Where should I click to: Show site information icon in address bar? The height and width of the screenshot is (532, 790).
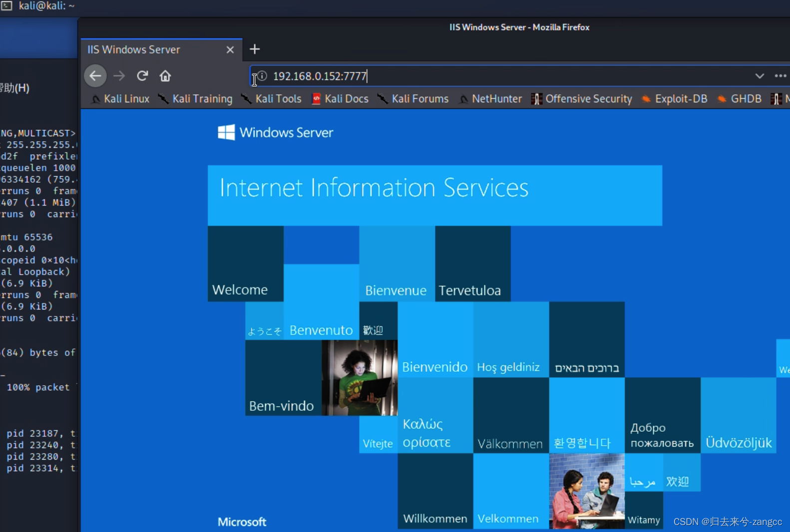coord(262,76)
